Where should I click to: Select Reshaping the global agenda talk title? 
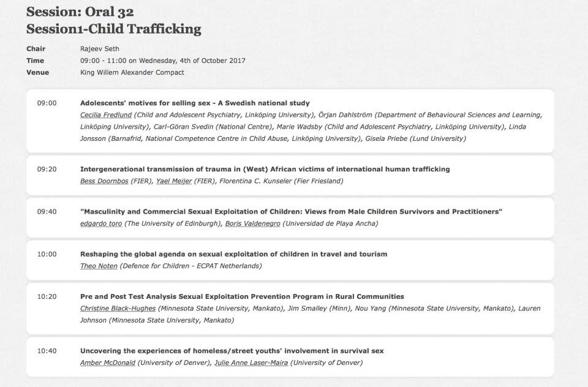(x=233, y=254)
